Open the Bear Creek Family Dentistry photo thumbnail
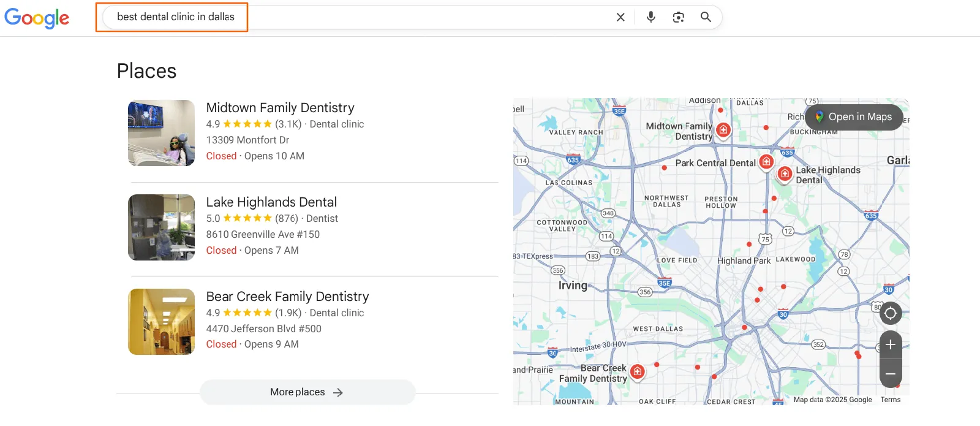980x426 pixels. tap(161, 322)
